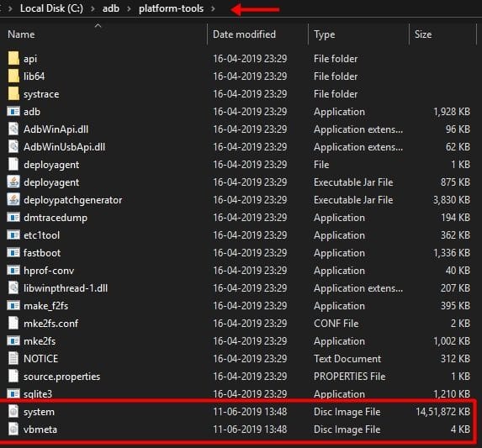The image size is (482, 448).
Task: Click the 14,51,872 KB size value
Action: 442,412
